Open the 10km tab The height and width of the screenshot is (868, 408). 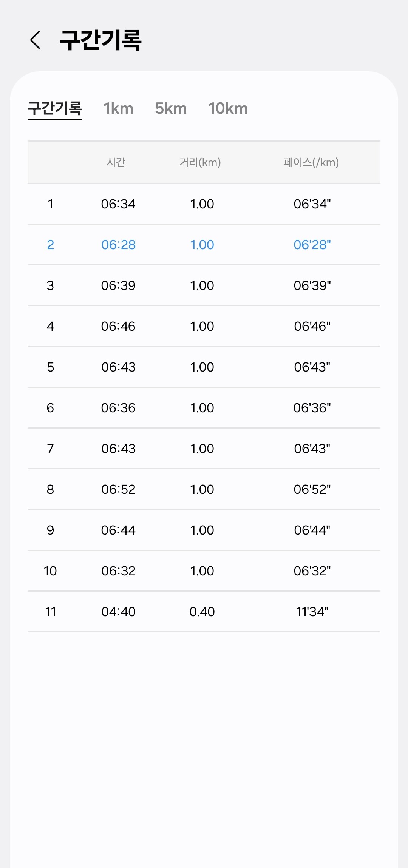coord(228,109)
